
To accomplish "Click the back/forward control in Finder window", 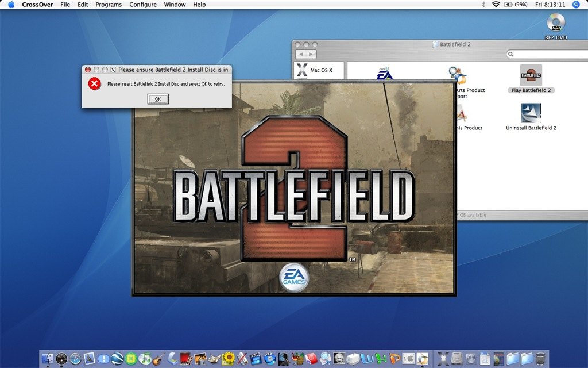I will [x=306, y=55].
